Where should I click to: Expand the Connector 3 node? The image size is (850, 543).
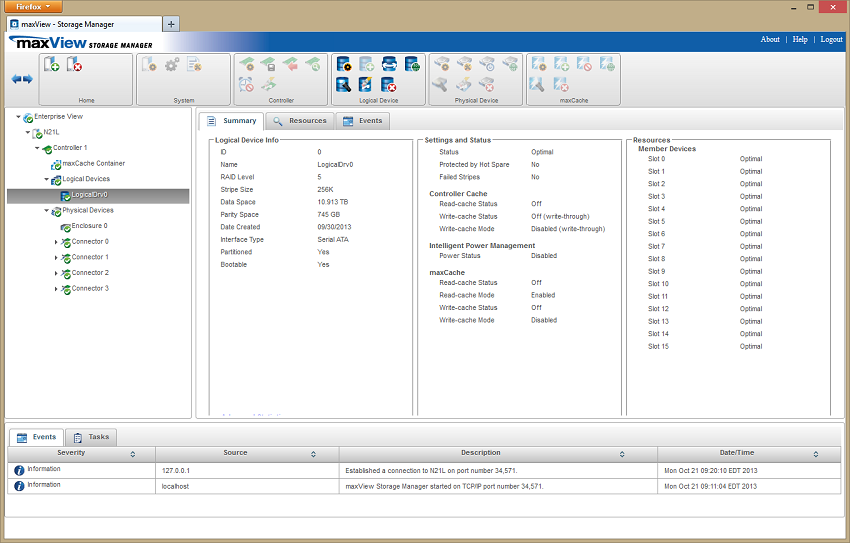coord(56,289)
